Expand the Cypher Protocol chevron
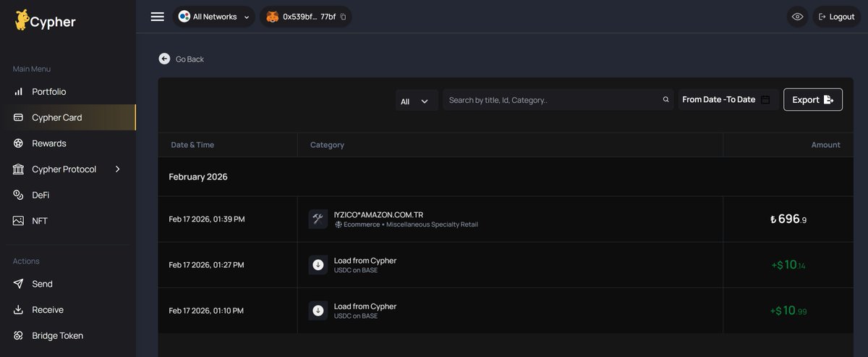This screenshot has width=868, height=357. [x=118, y=169]
